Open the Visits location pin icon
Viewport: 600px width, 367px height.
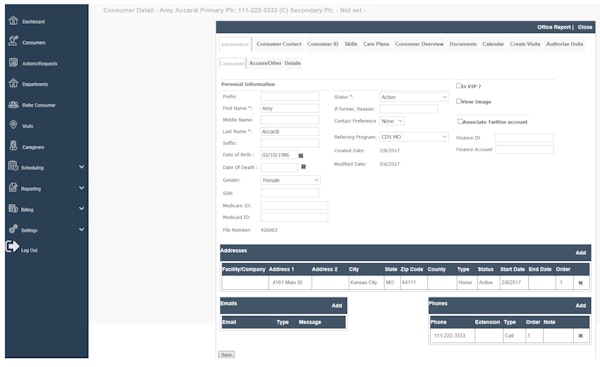point(13,125)
